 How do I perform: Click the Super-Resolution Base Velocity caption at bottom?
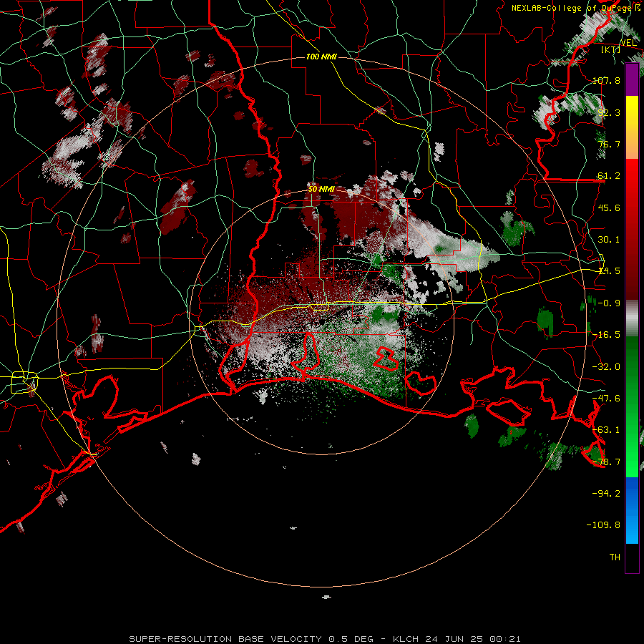point(325,639)
